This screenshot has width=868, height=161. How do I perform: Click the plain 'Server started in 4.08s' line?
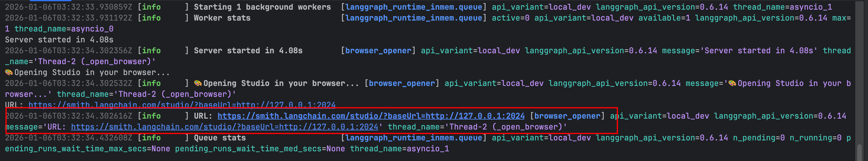coord(59,40)
